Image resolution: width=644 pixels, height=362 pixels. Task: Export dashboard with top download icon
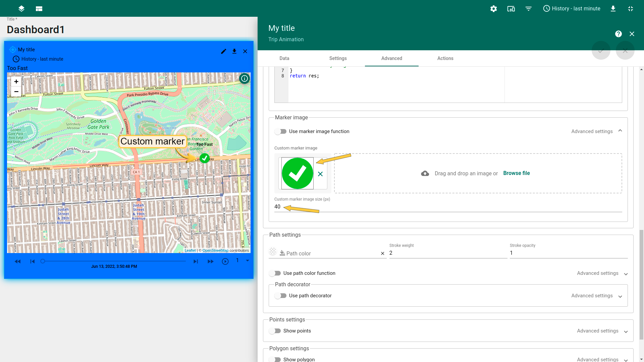(x=613, y=9)
